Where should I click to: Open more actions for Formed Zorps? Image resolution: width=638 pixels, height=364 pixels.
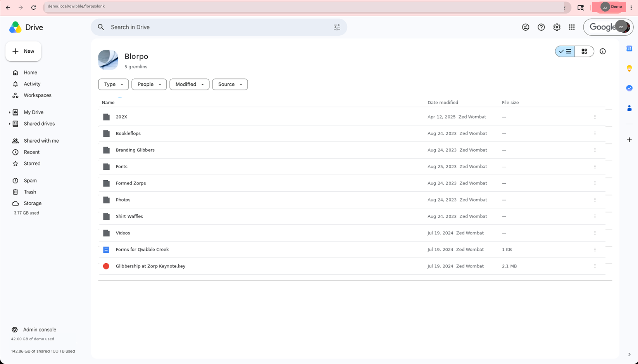coord(595,183)
